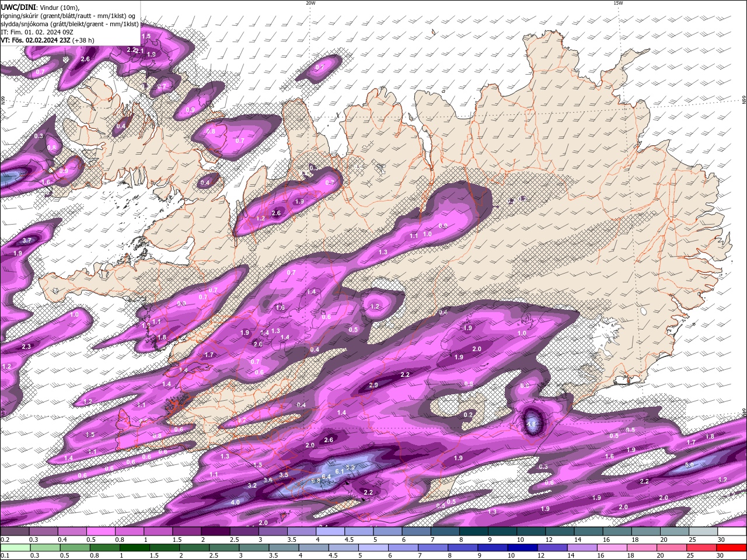Pick the lower bar swatch between 20 and 25
Viewport: 747px width, 560px height.
pyautogui.click(x=673, y=547)
